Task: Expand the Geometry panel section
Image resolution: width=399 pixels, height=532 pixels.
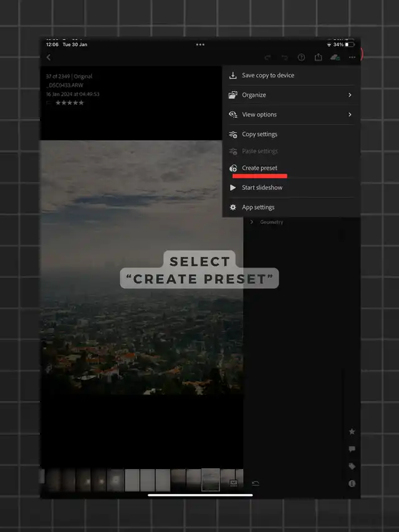Action: click(271, 222)
